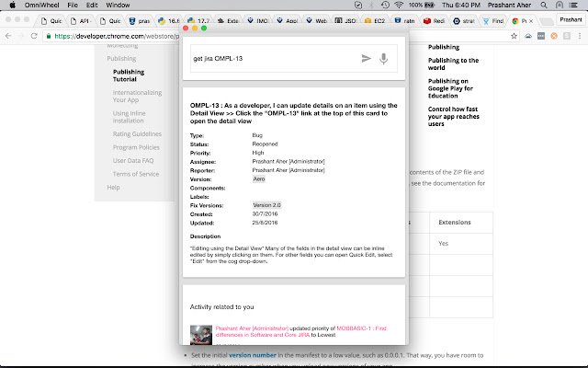Click the Wi-Fi status icon
Screen dimensions: 588x368
399,5
